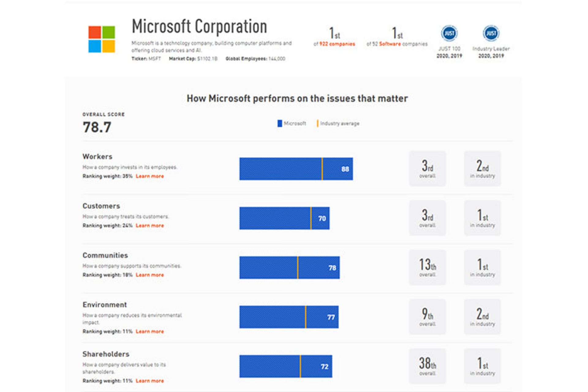588x392 pixels.
Task: Click the Microsoft four-square logo
Action: (x=102, y=39)
